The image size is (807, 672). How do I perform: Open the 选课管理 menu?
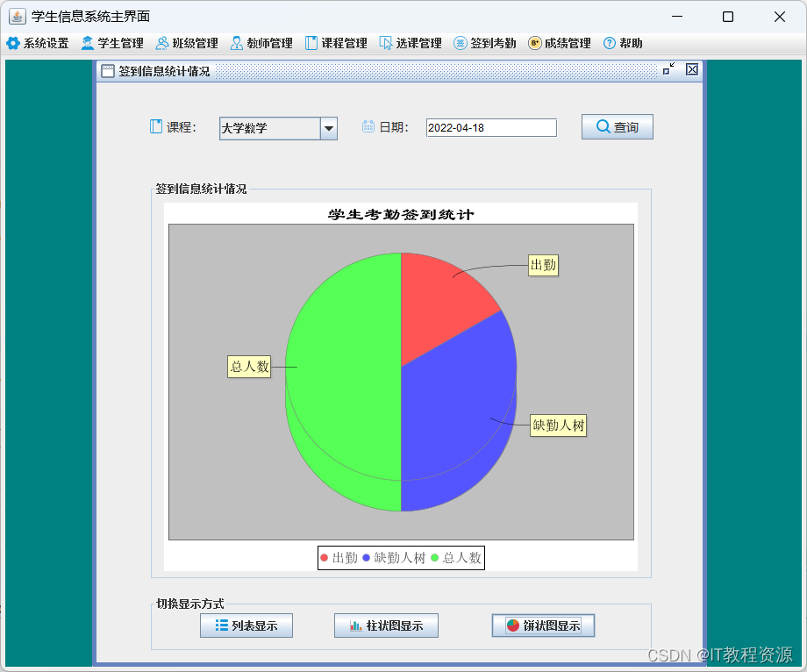pyautogui.click(x=411, y=43)
